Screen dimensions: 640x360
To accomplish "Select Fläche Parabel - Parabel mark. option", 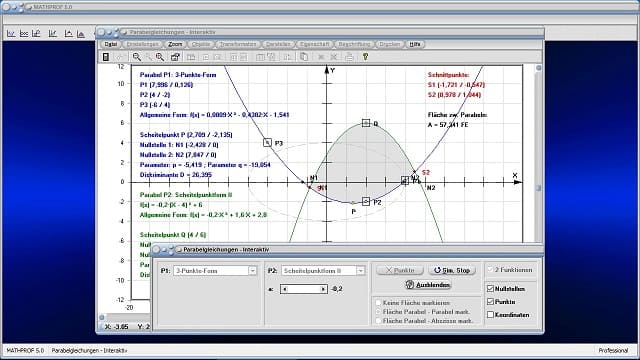I will click(x=378, y=312).
